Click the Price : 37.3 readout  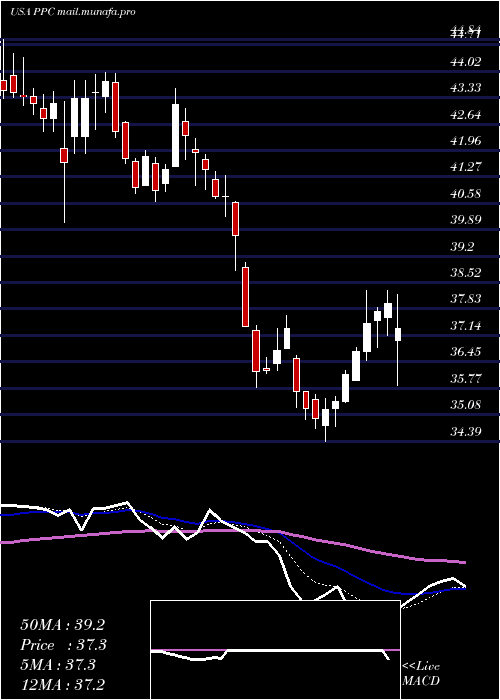tap(64, 645)
